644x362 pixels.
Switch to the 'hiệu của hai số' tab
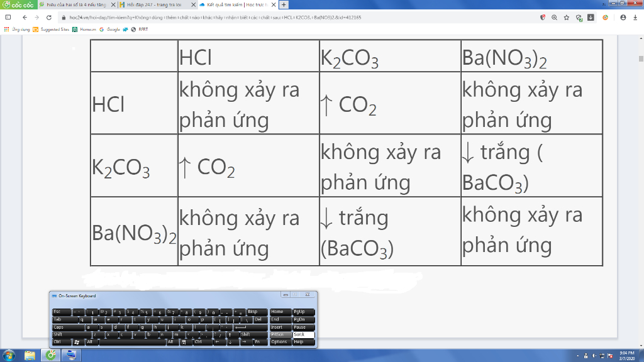pos(76,5)
